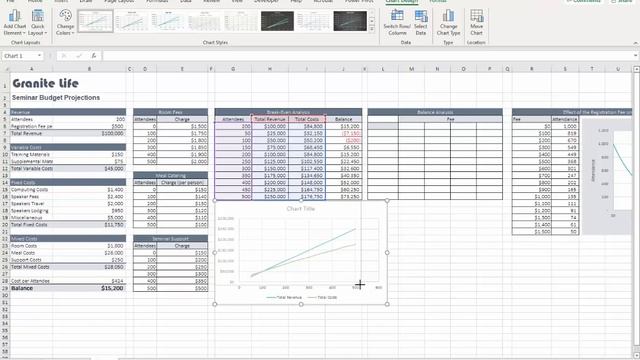Screen dimensions: 640x360
Task: Select row 7 header
Action: point(5,133)
